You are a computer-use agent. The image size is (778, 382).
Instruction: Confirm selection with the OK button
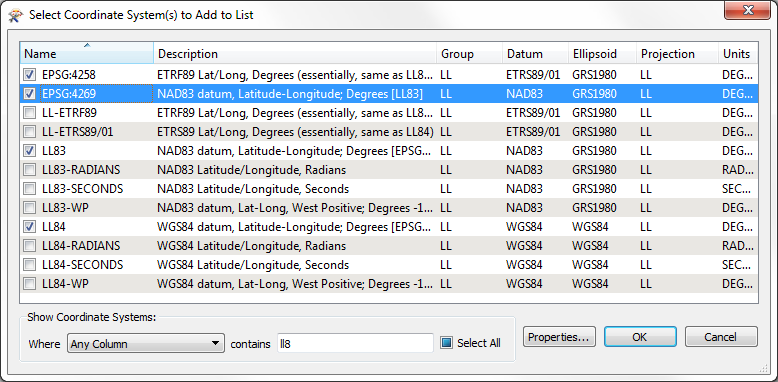(x=640, y=337)
